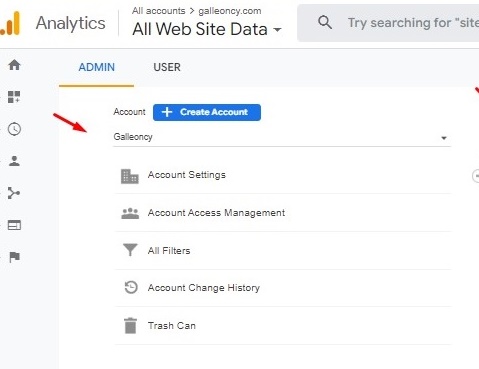Focus the search field
This screenshot has height=369, width=479.
pyautogui.click(x=388, y=23)
